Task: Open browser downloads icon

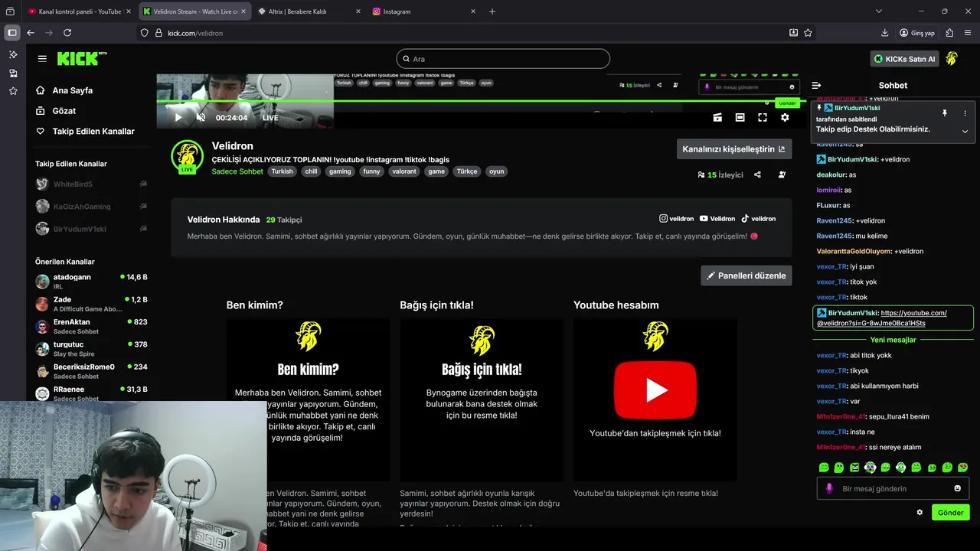Action: (885, 33)
